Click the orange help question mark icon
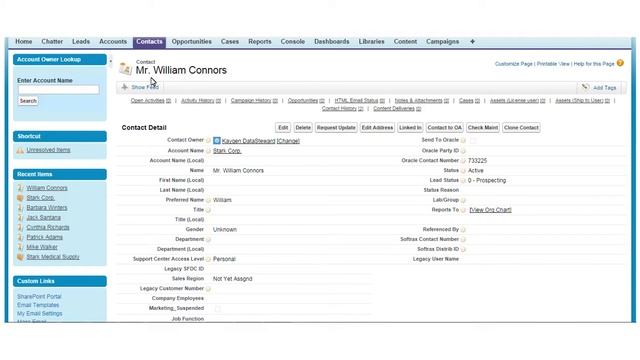 point(620,63)
